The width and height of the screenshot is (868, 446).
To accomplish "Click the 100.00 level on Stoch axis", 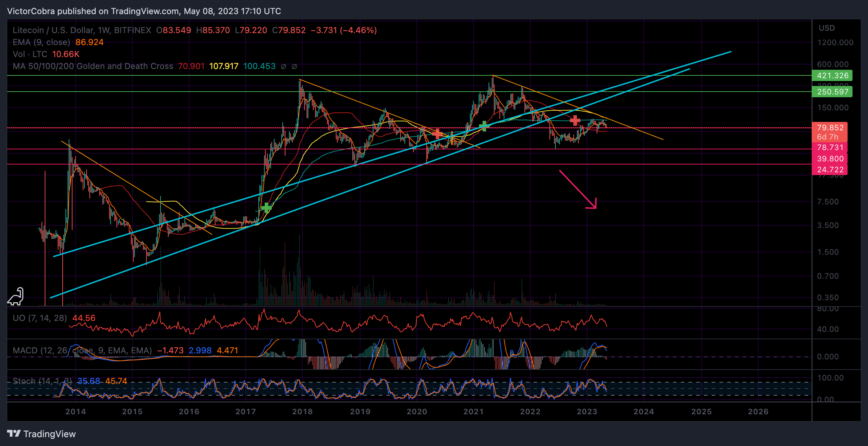I will (830, 378).
